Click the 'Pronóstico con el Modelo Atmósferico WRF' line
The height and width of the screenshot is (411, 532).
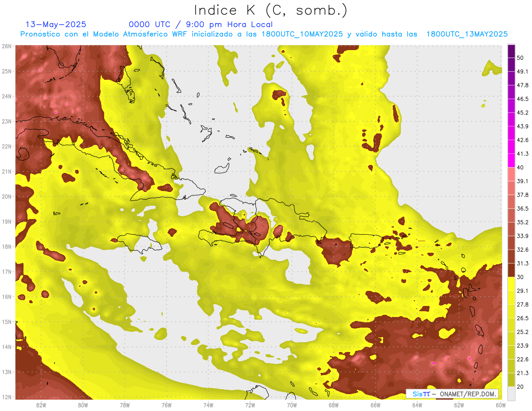pyautogui.click(x=264, y=34)
